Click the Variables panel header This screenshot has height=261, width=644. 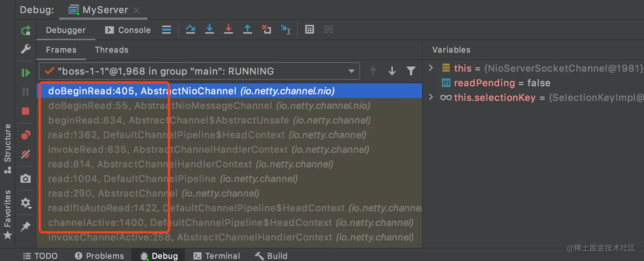451,50
